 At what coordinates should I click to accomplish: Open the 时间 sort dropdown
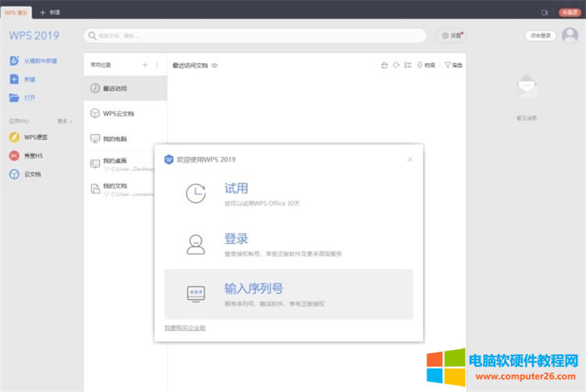(426, 65)
